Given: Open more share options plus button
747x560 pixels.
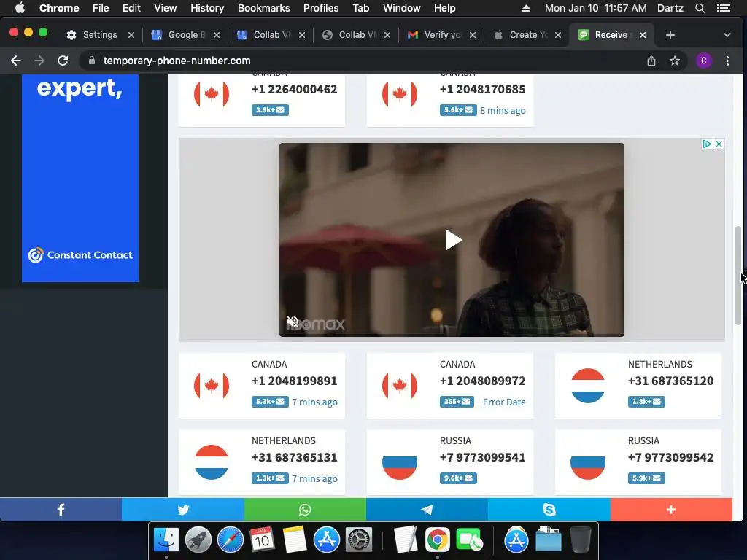Looking at the screenshot, I should click(671, 510).
